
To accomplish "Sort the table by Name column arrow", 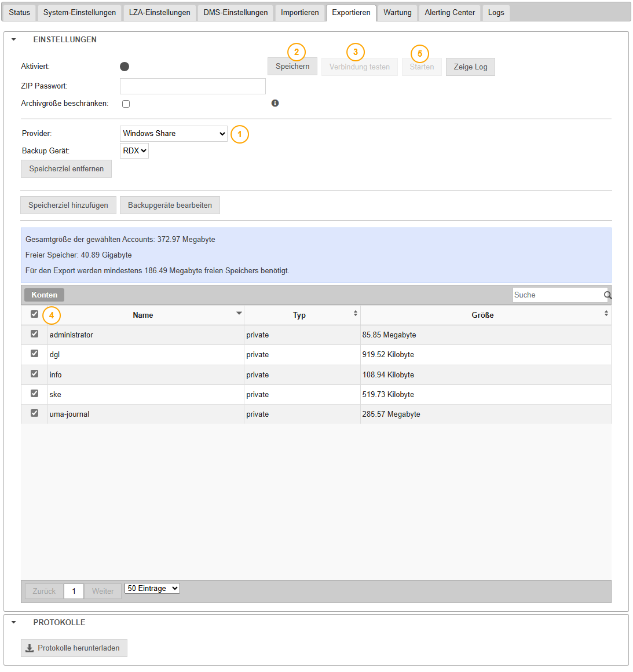I will click(239, 313).
